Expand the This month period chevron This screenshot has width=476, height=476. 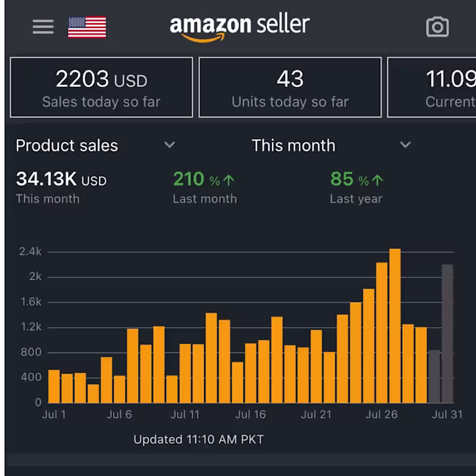(405, 145)
